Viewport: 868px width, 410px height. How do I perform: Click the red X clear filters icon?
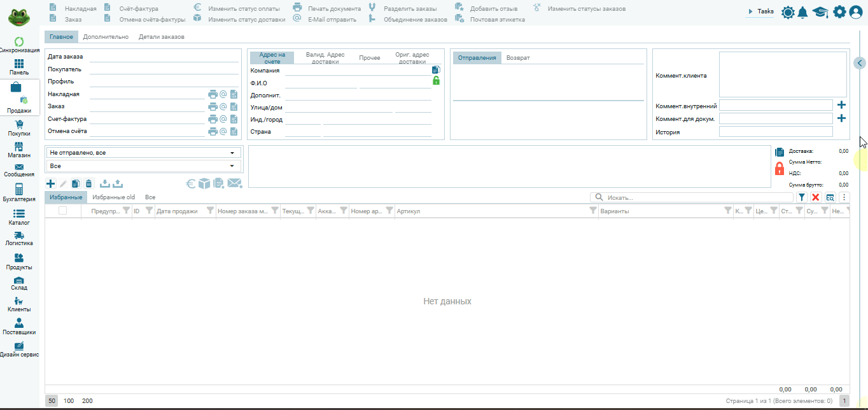click(815, 197)
